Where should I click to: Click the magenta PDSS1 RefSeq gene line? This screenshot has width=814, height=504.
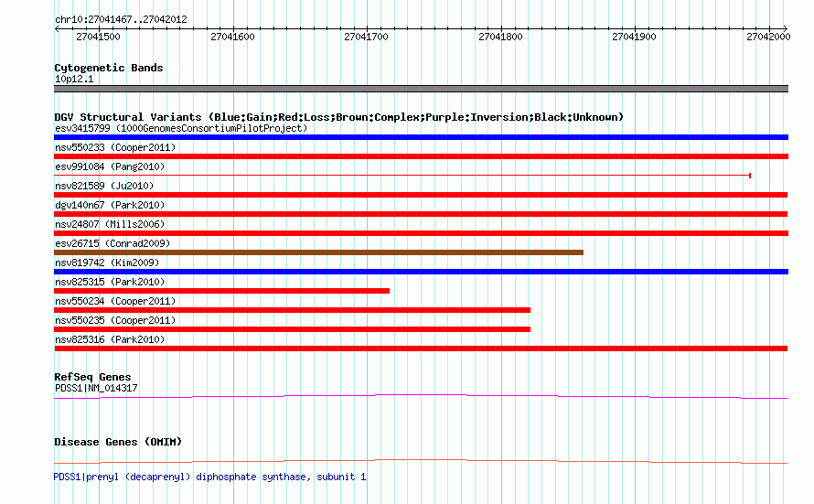point(421,397)
